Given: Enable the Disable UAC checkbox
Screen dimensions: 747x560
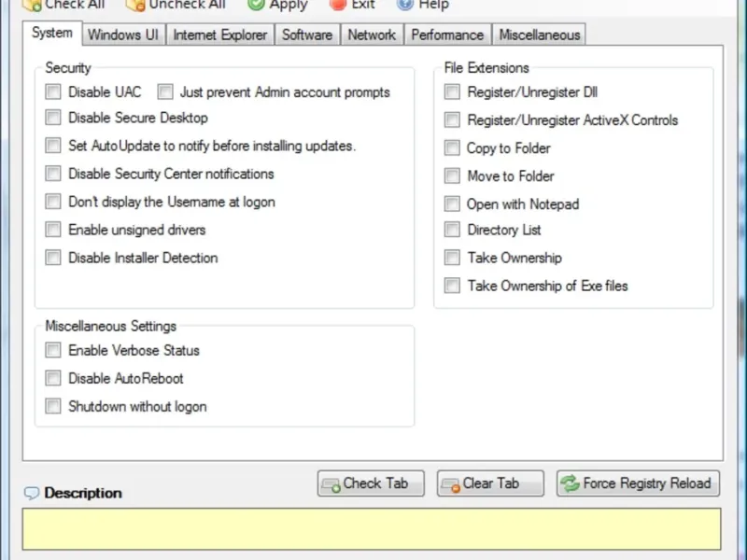Looking at the screenshot, I should click(x=53, y=91).
